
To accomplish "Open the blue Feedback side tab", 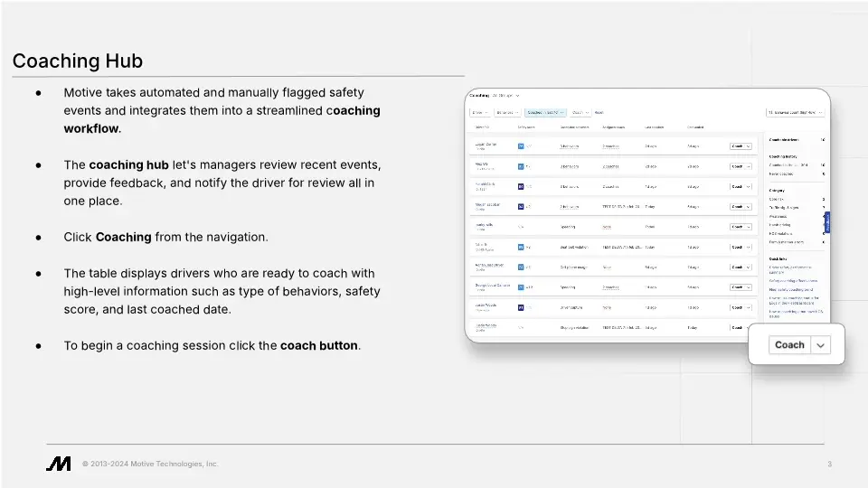I will pos(826,221).
